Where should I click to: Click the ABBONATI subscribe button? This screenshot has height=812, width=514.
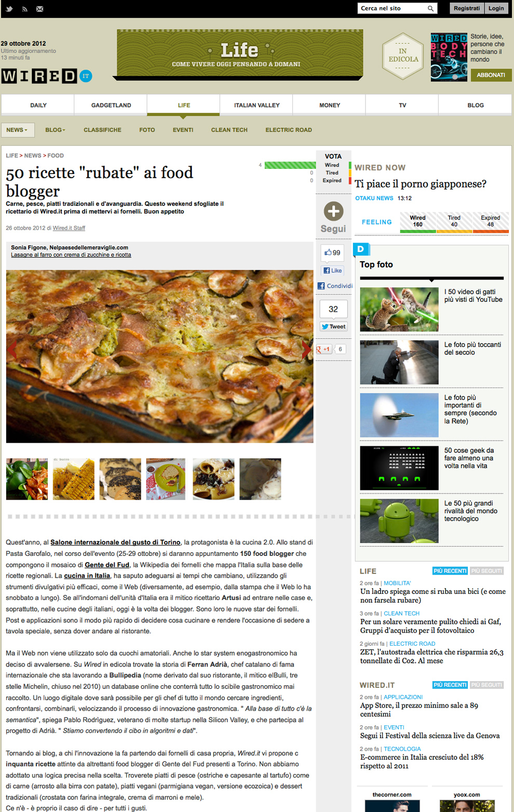pos(491,75)
